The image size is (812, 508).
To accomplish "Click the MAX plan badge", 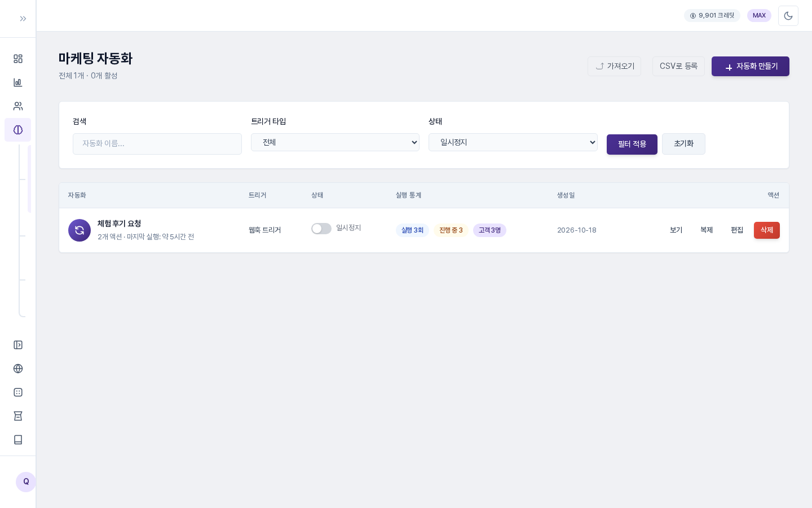I will pyautogui.click(x=759, y=16).
